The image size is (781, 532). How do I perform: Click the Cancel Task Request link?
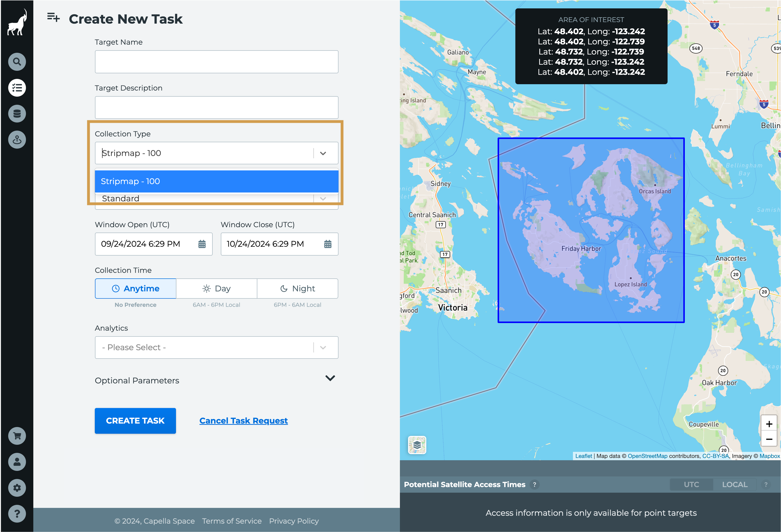click(243, 421)
